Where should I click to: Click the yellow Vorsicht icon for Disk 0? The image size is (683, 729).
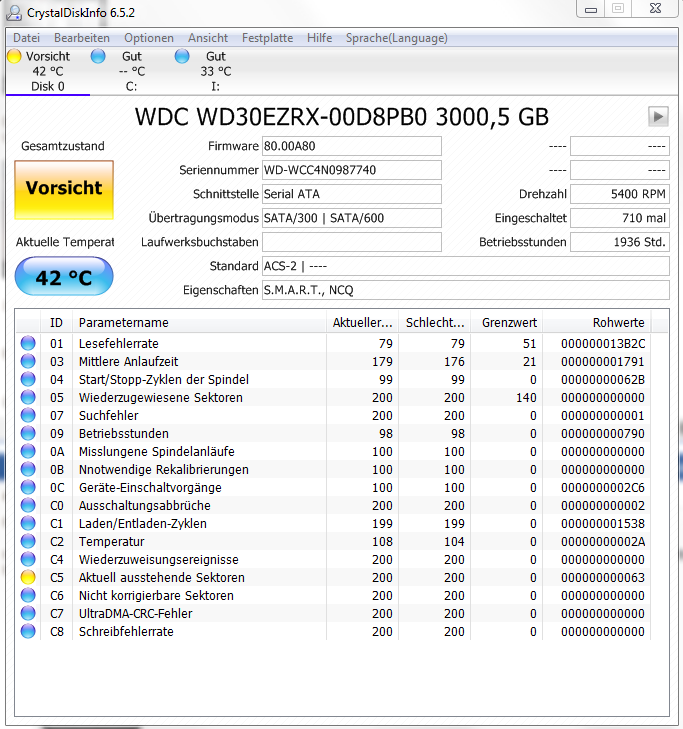14,56
